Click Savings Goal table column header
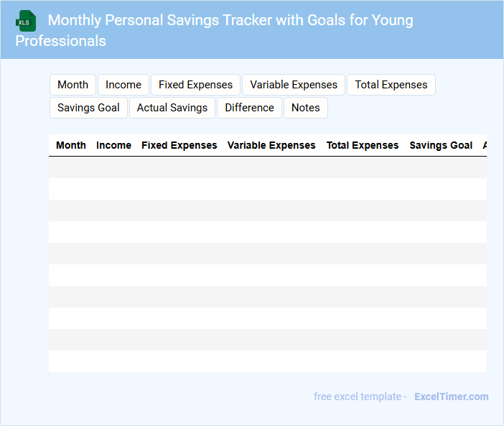Image resolution: width=504 pixels, height=426 pixels. coord(441,145)
